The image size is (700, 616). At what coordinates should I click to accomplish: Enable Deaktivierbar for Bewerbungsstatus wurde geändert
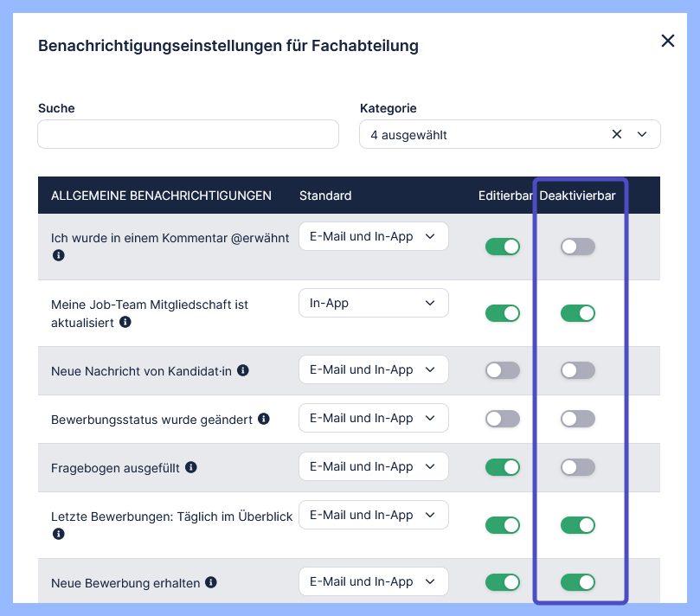pos(577,419)
